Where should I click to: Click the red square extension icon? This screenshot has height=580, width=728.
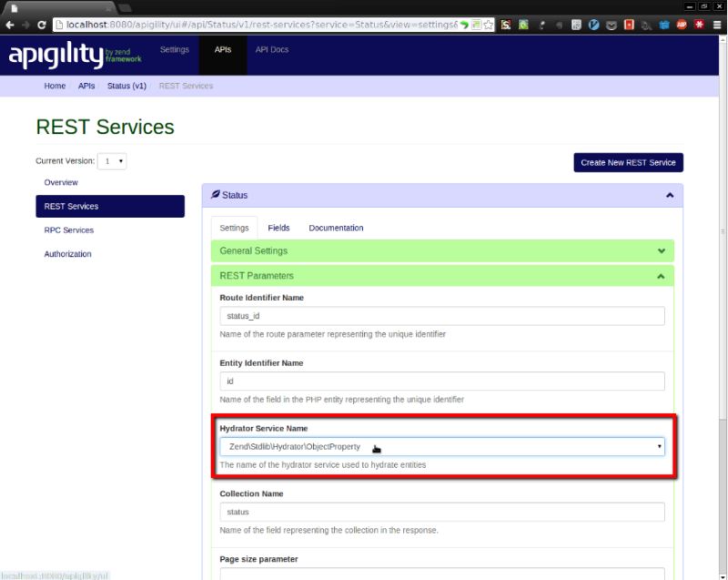click(x=628, y=25)
